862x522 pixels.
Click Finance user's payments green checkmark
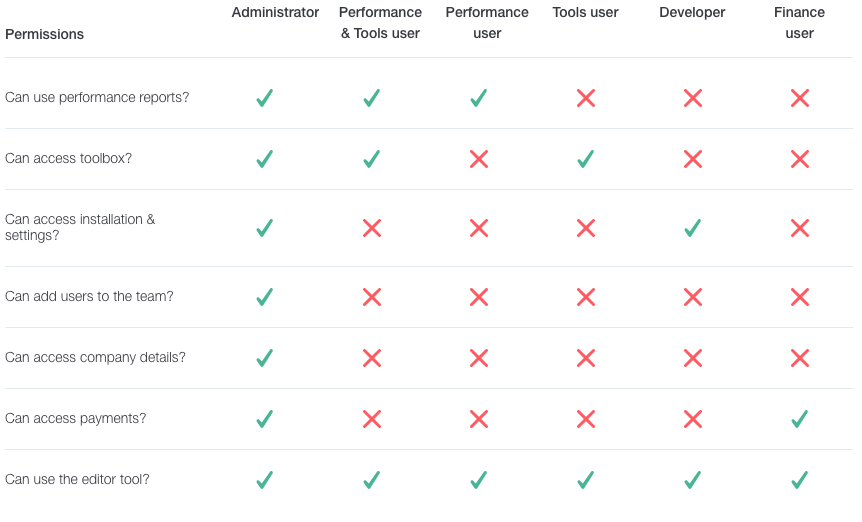(799, 419)
